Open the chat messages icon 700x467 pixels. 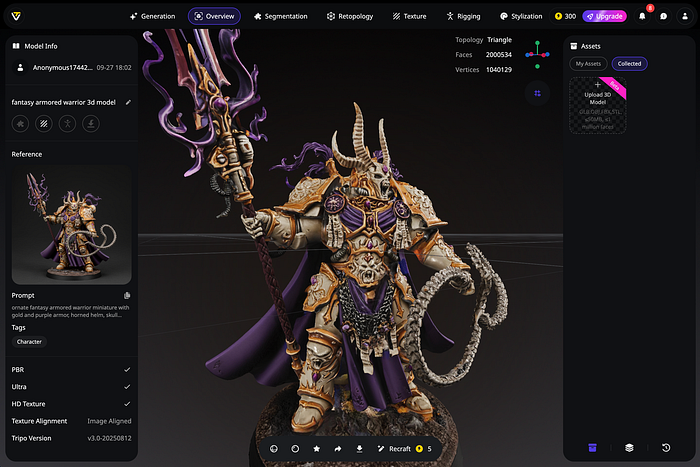click(663, 16)
